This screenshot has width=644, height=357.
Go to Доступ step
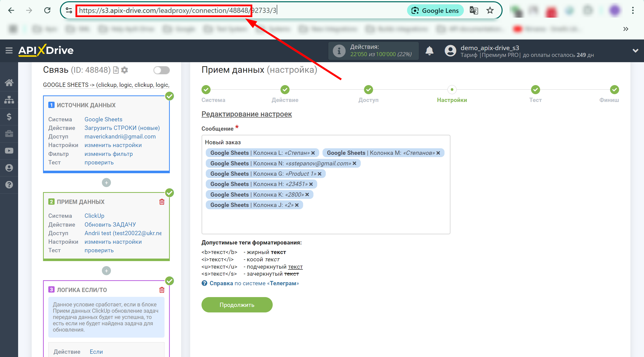click(x=369, y=90)
